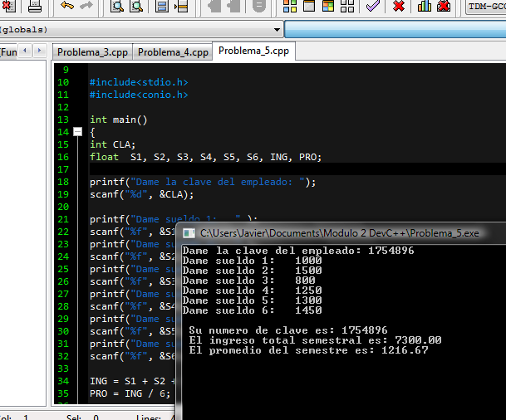This screenshot has height=420, width=506.
Task: Click the scanf("%d", &CLA) line
Action: (x=142, y=194)
